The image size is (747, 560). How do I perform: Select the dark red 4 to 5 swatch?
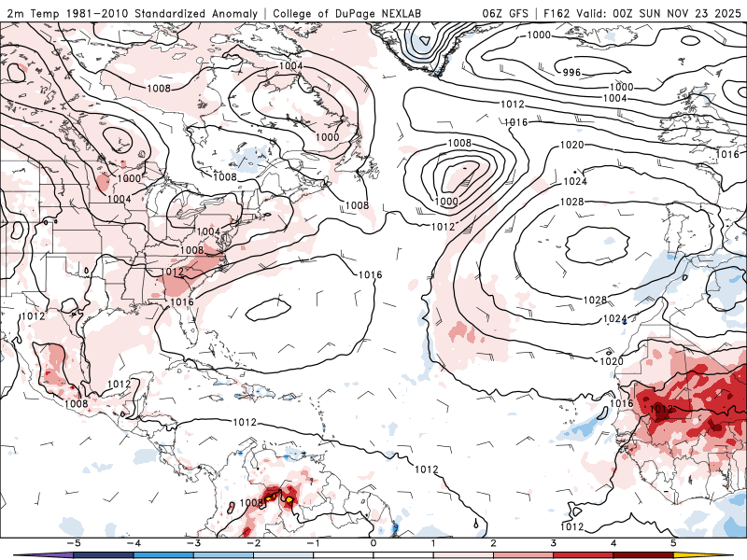click(x=643, y=555)
